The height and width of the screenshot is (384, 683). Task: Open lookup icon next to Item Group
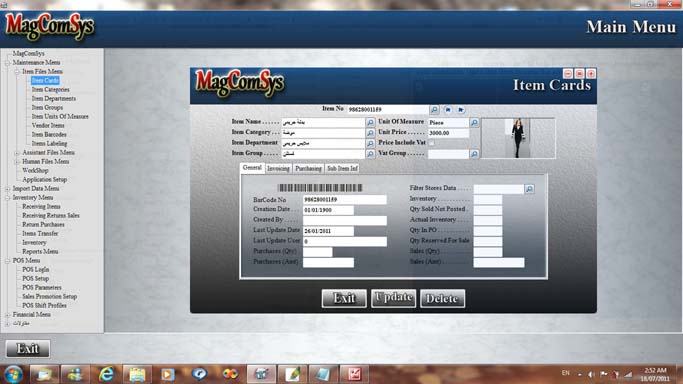click(x=370, y=154)
